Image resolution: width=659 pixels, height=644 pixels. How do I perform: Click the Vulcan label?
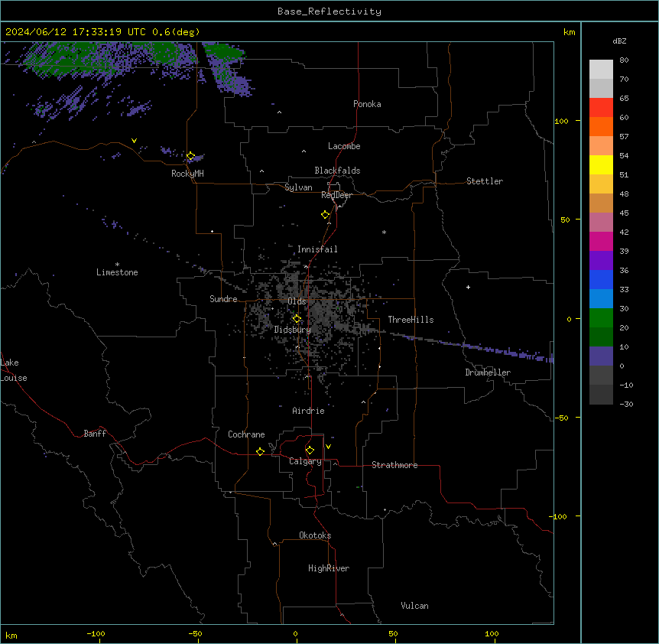(x=414, y=606)
